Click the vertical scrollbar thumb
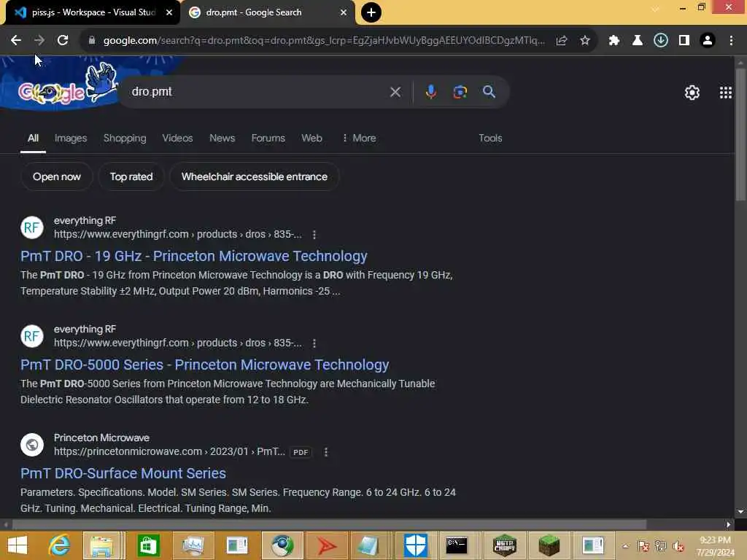747x560 pixels. 740,134
